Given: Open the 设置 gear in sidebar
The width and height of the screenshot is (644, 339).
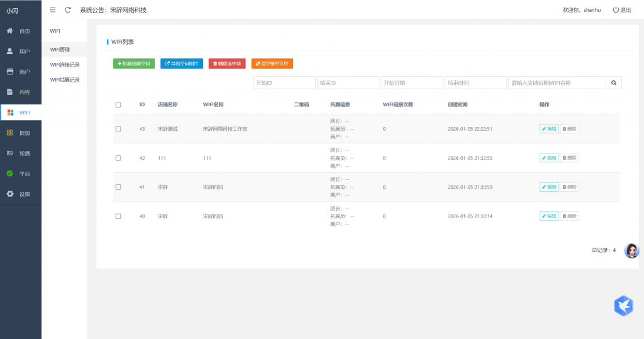Looking at the screenshot, I should coord(10,194).
